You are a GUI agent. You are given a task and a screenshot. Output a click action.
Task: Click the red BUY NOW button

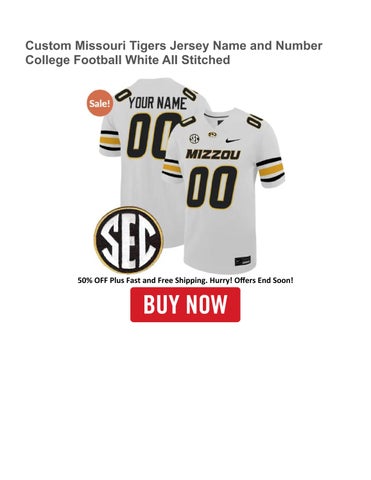point(185,305)
